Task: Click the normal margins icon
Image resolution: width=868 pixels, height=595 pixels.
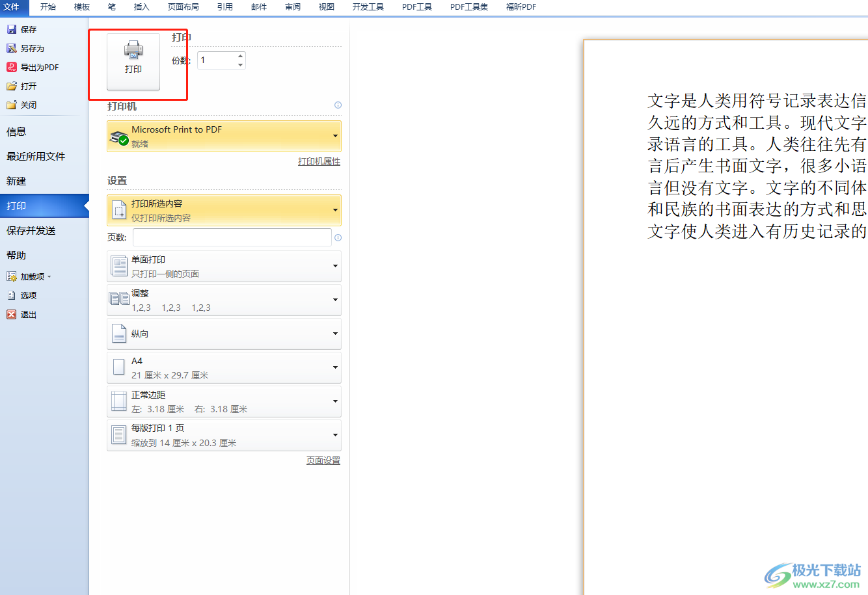Action: click(119, 401)
